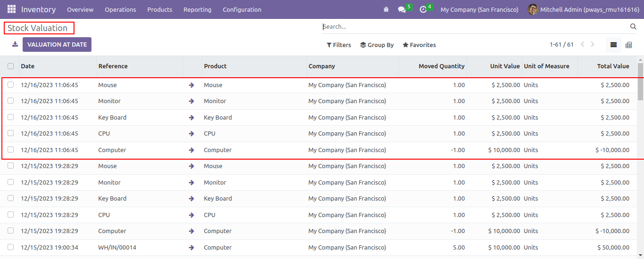Viewport: 644px width, 259px height.
Task: Open the conversations chat icon
Action: click(x=402, y=9)
